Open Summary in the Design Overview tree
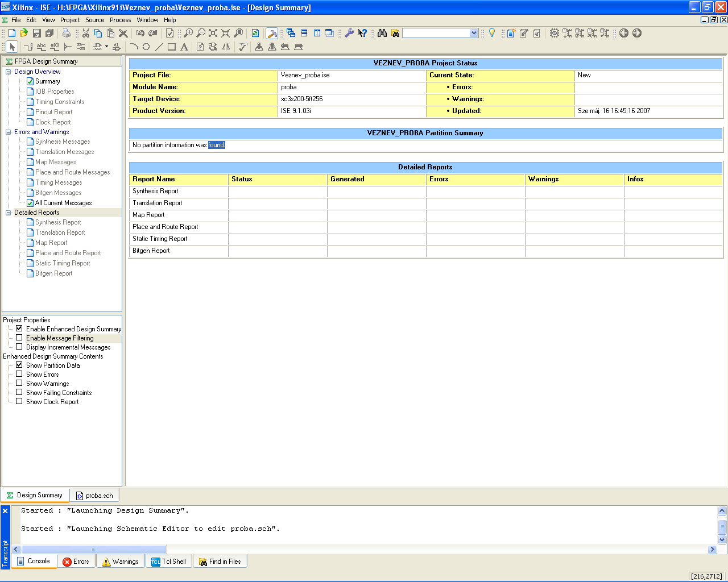 point(47,81)
